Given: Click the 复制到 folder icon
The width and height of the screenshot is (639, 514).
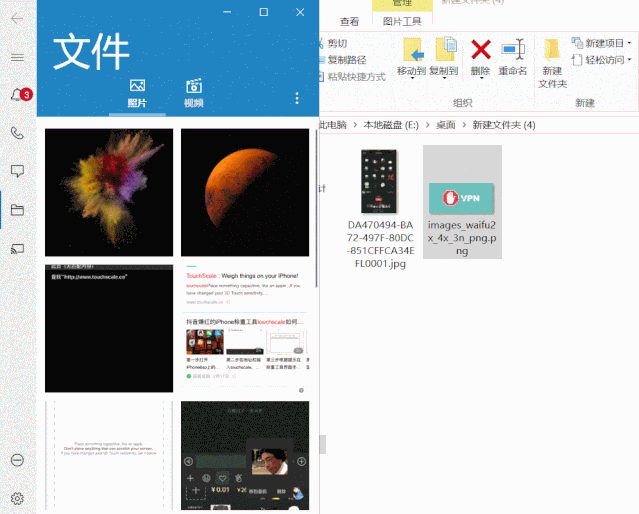Looking at the screenshot, I should click(x=445, y=49).
